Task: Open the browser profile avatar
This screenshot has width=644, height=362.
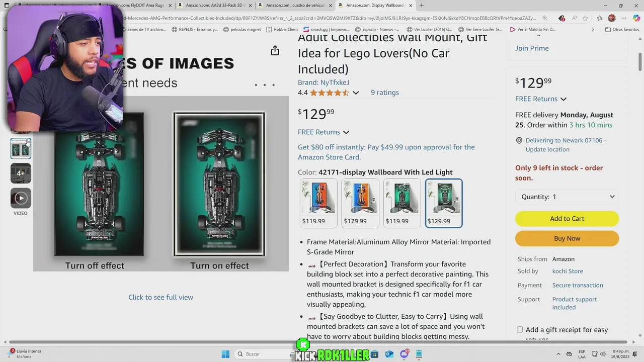Action: [x=612, y=18]
